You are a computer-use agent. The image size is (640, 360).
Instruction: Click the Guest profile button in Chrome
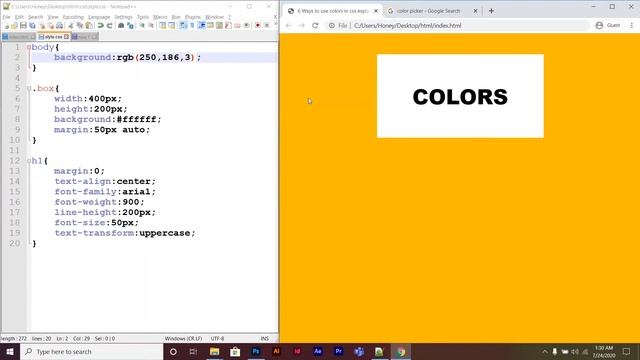[608, 25]
